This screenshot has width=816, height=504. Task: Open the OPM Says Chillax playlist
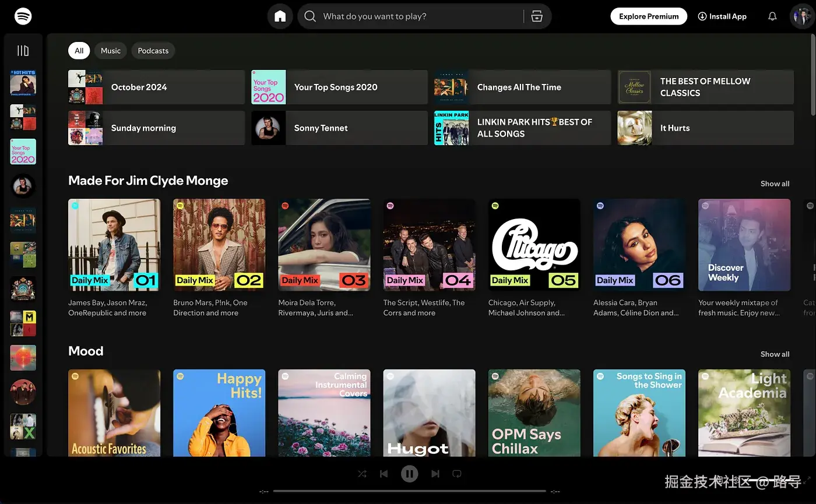(534, 413)
